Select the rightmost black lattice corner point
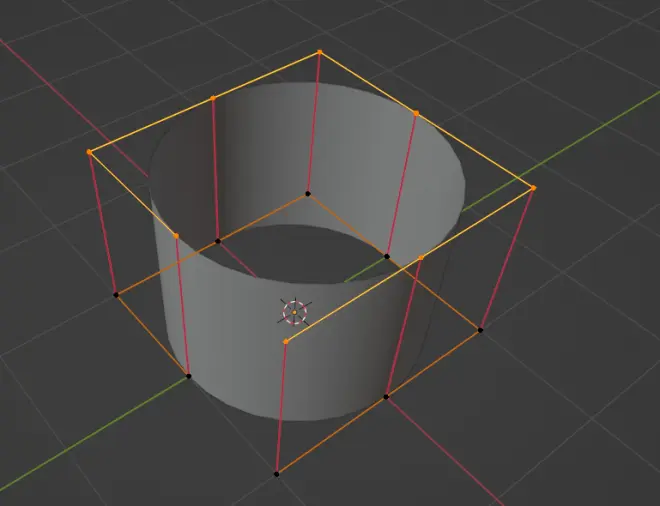This screenshot has height=506, width=660. [480, 330]
